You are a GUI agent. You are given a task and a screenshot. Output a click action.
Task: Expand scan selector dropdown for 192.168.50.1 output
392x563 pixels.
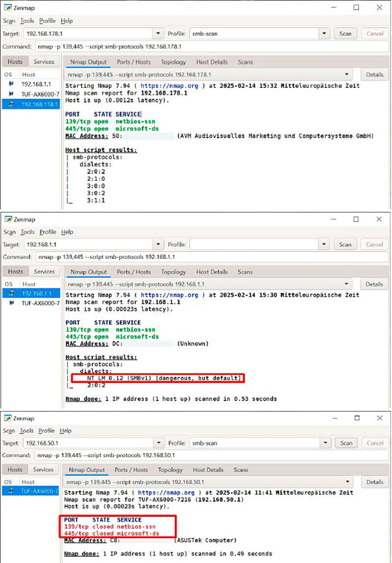347,482
